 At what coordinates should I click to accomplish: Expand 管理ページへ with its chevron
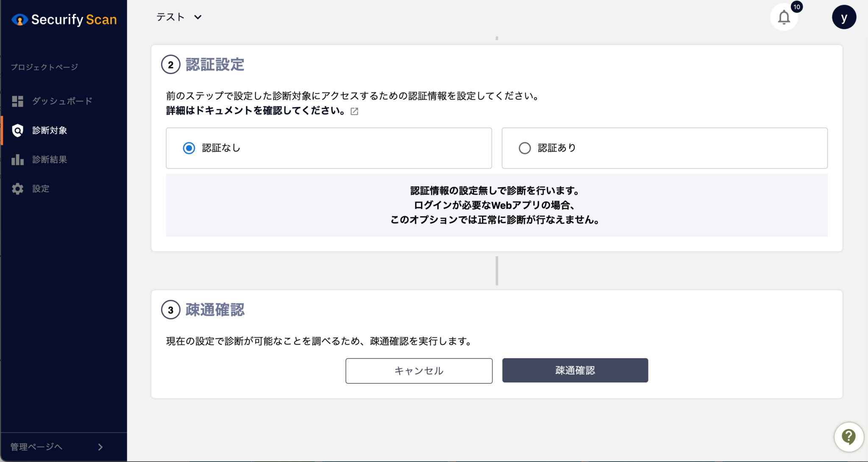point(100,447)
